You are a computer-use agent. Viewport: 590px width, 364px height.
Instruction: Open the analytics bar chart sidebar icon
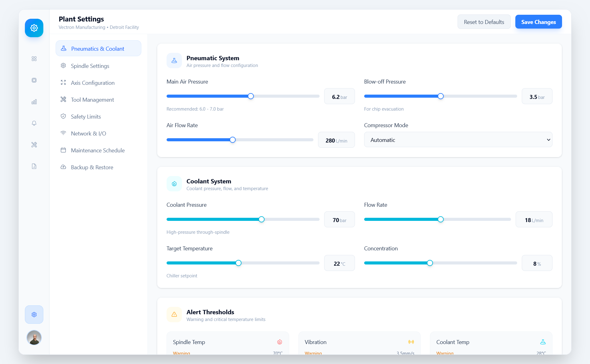pos(34,102)
